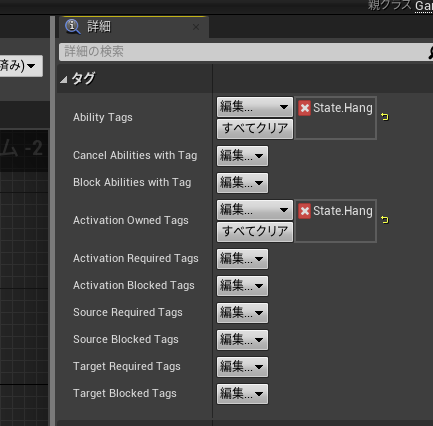Remove State.Hang tag from Activation Owned Tags
The image size is (433, 426).
(304, 211)
